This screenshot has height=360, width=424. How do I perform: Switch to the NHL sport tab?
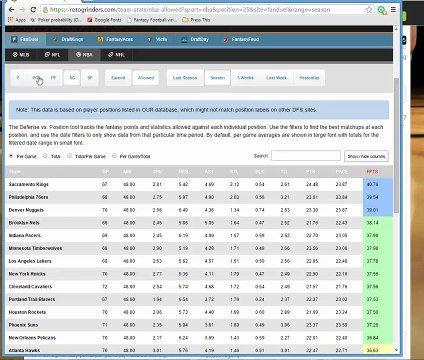click(116, 55)
